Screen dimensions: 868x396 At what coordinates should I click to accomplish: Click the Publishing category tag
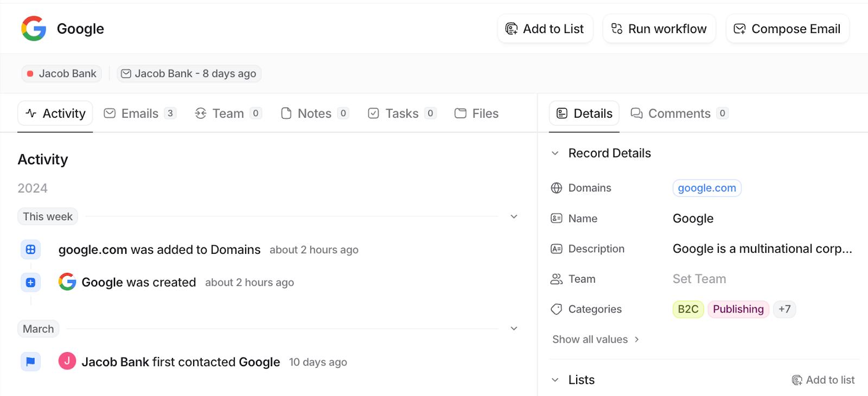pyautogui.click(x=738, y=309)
